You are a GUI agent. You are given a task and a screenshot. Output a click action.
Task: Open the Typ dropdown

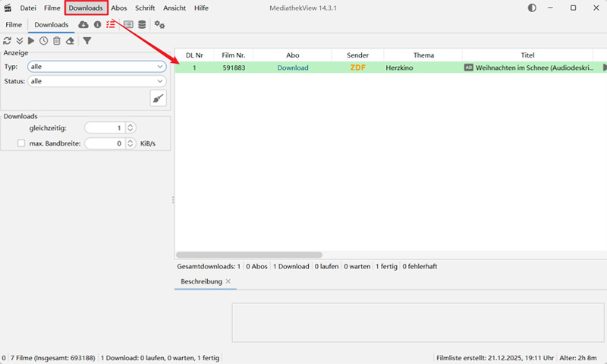[x=96, y=67]
